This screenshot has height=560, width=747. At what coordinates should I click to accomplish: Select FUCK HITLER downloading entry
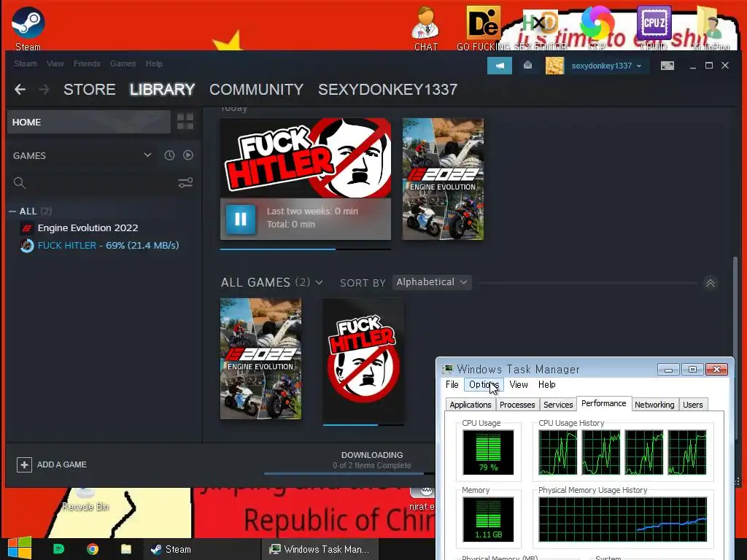point(108,246)
